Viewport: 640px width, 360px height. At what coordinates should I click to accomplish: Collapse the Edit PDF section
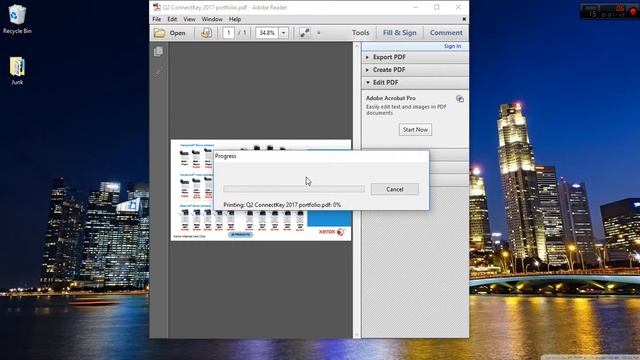pyautogui.click(x=415, y=82)
